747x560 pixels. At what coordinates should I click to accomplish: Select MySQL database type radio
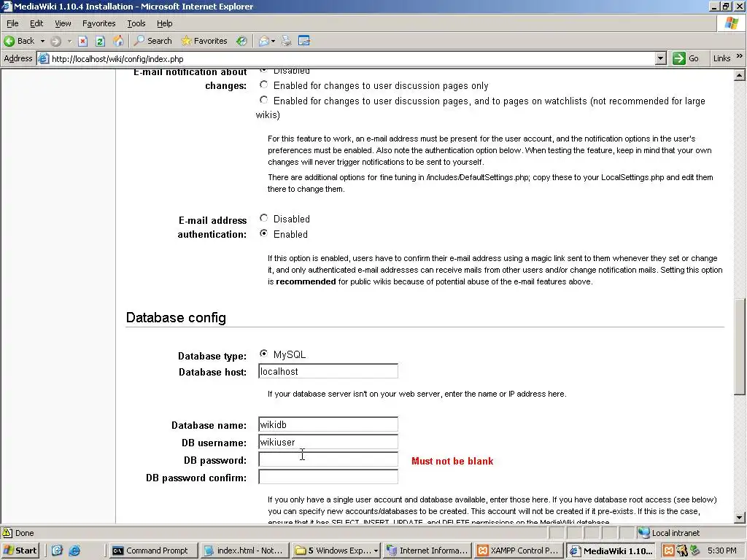pyautogui.click(x=263, y=354)
